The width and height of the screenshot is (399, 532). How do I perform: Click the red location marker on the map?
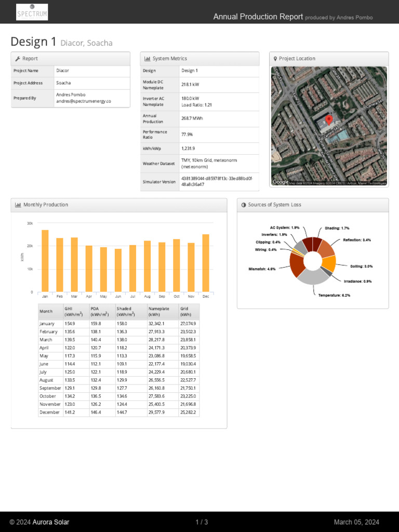(328, 121)
